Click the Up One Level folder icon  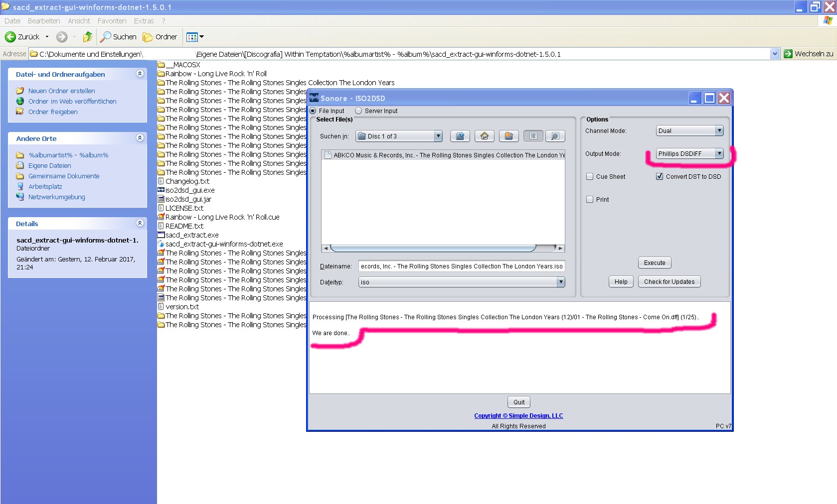coord(460,136)
